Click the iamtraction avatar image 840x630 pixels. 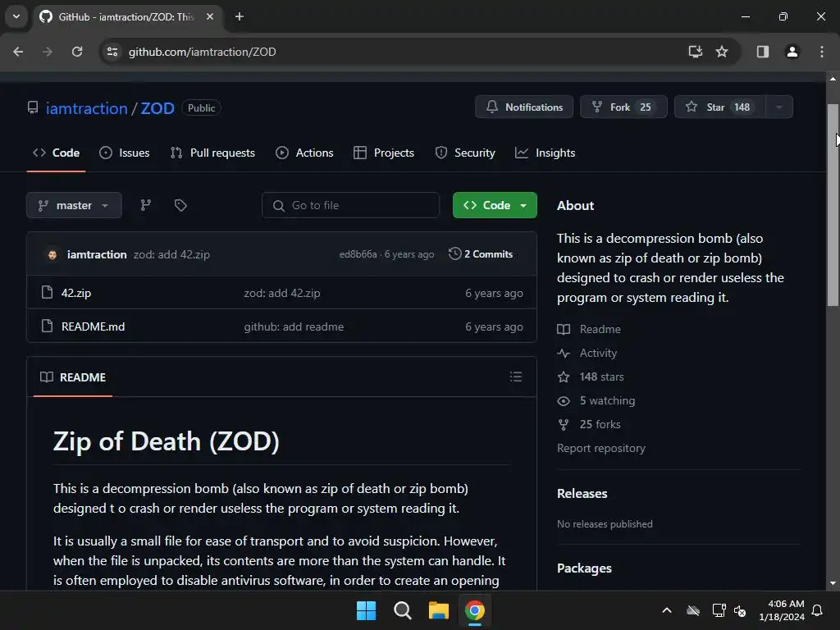coord(52,254)
